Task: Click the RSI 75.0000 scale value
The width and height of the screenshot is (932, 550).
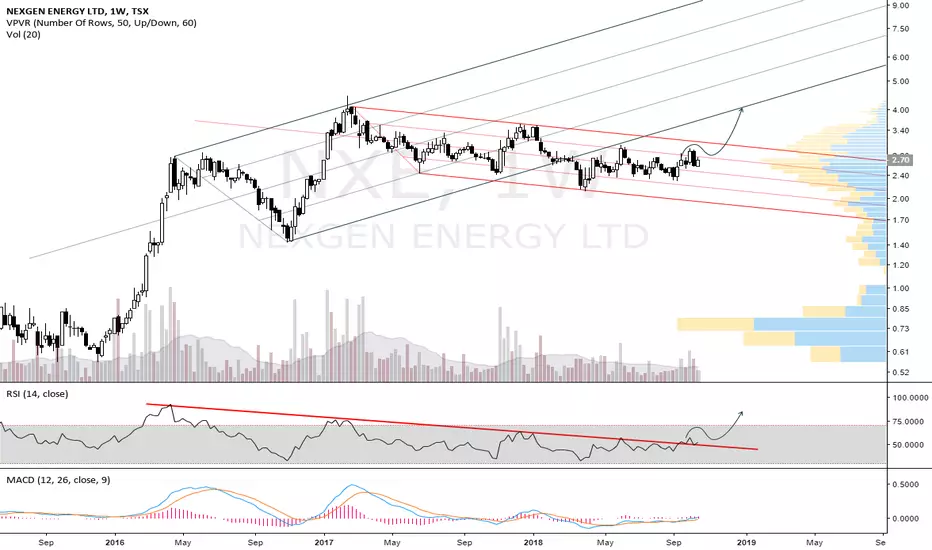Action: point(909,422)
